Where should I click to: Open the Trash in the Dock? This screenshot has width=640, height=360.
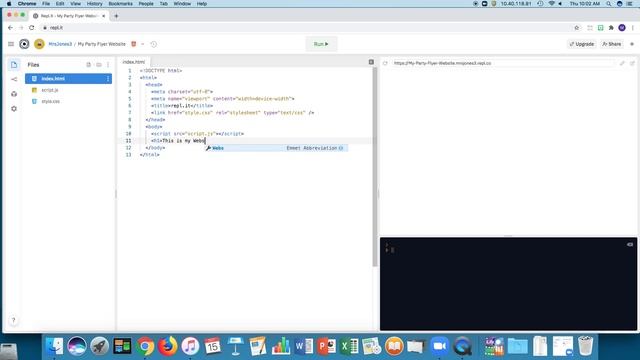point(585,346)
